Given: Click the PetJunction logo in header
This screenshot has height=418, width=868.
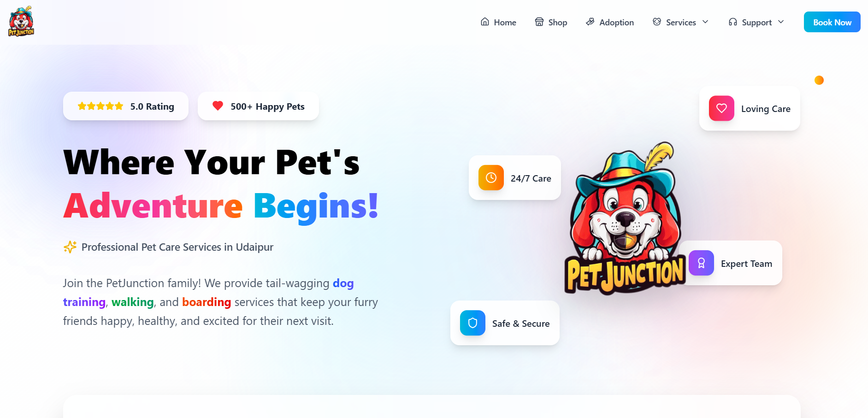Looking at the screenshot, I should [21, 22].
